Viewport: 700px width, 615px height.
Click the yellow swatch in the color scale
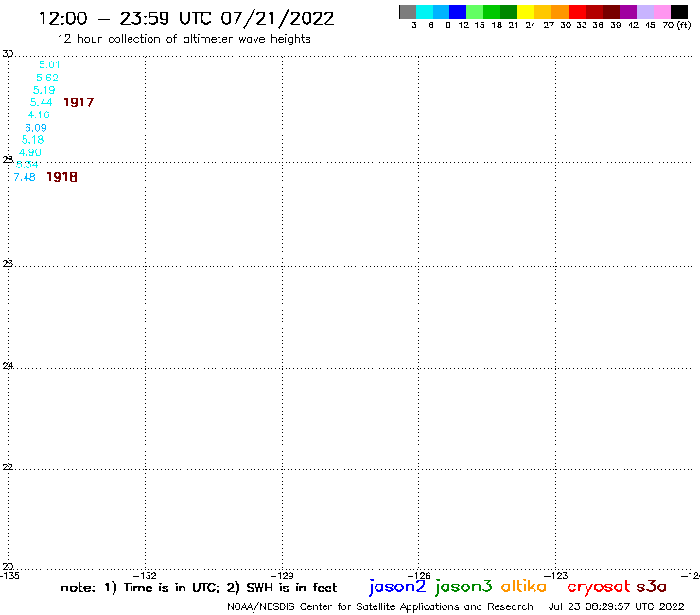pyautogui.click(x=526, y=11)
